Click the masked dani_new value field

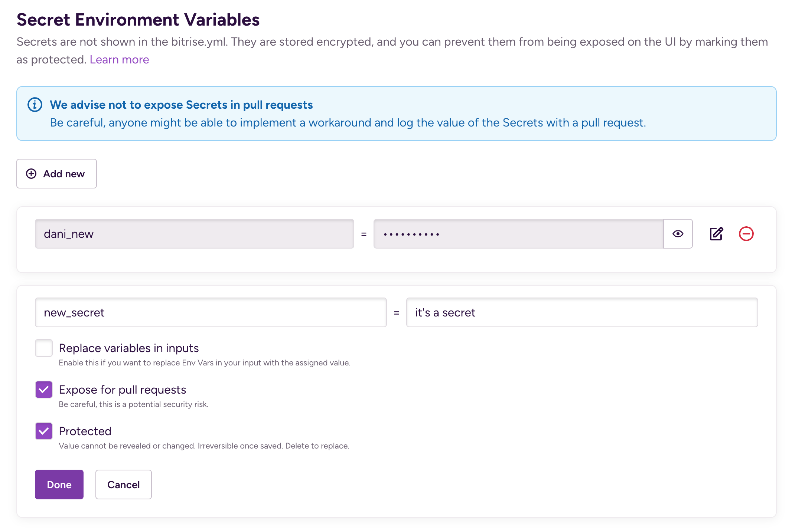tap(518, 234)
